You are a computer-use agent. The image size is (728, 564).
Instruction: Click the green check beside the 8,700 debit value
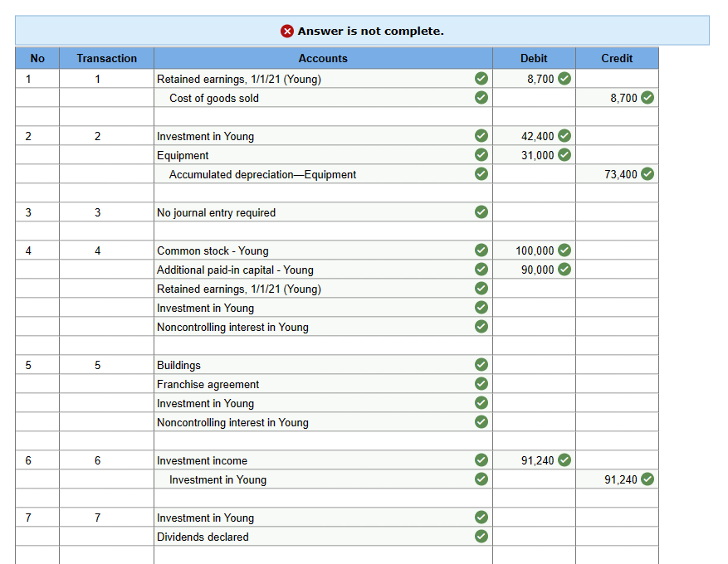(564, 79)
